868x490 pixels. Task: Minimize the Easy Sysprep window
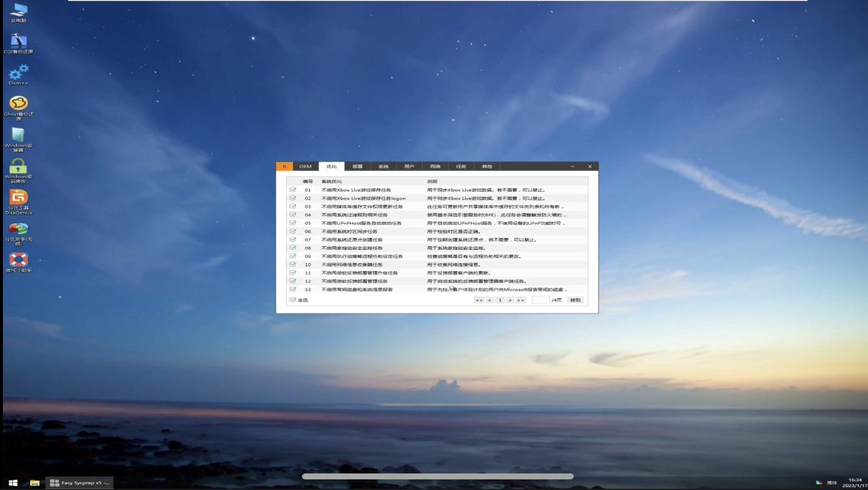(x=573, y=166)
